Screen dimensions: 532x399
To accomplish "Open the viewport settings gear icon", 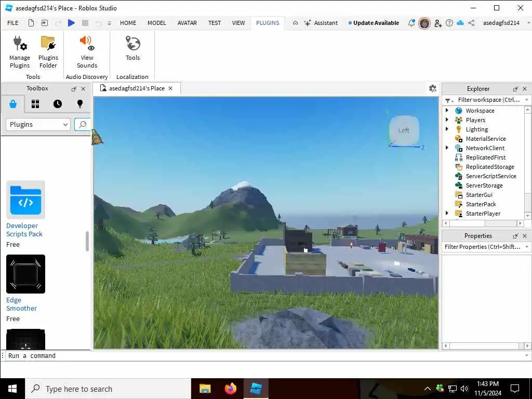I will point(433,88).
